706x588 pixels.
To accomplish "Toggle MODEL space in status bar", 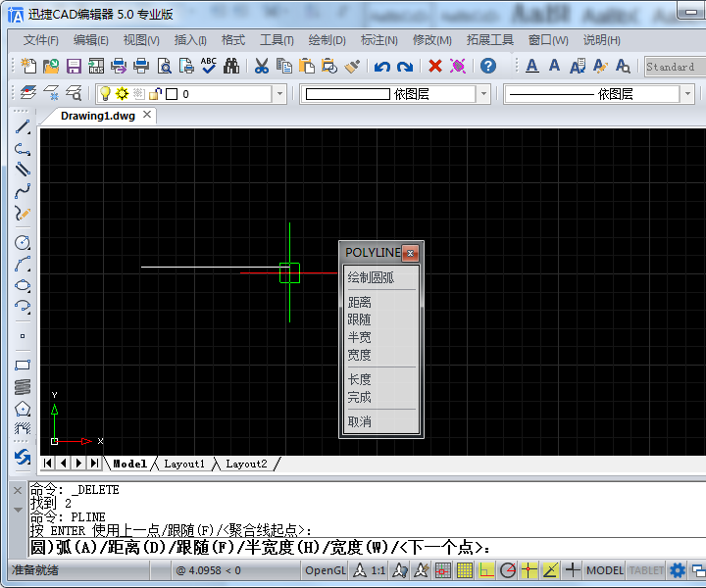I will tap(605, 570).
